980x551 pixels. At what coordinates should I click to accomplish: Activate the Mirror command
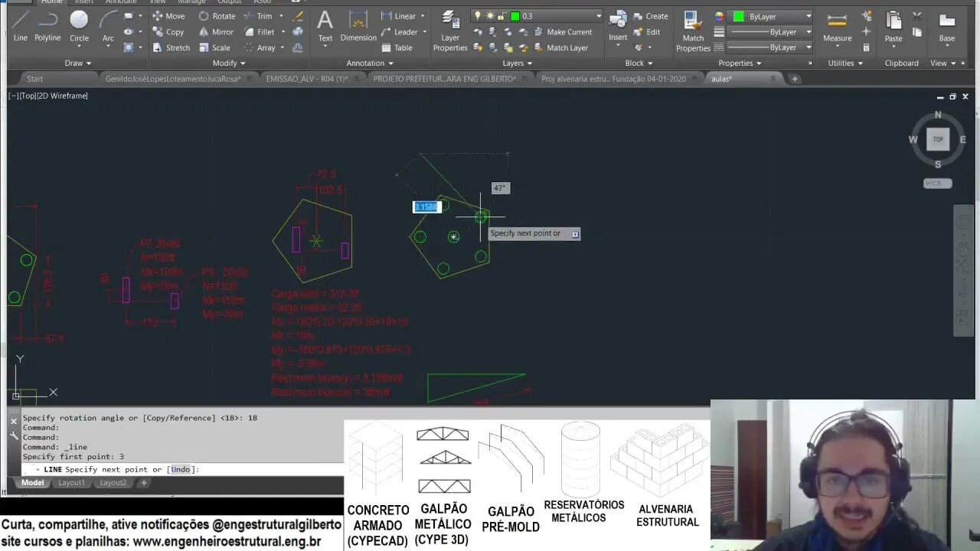(215, 32)
